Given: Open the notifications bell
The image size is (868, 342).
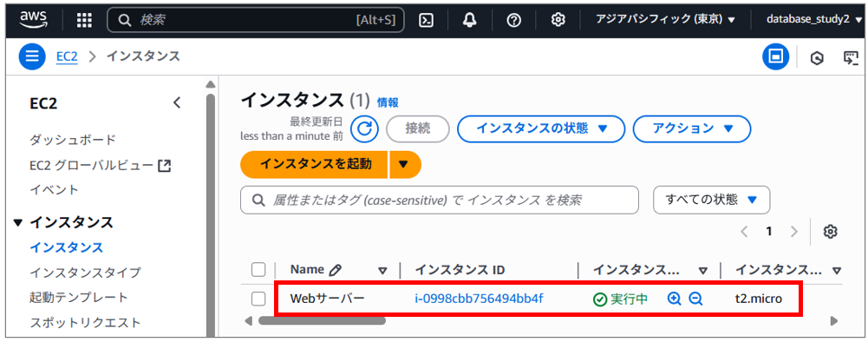Looking at the screenshot, I should coord(470,21).
